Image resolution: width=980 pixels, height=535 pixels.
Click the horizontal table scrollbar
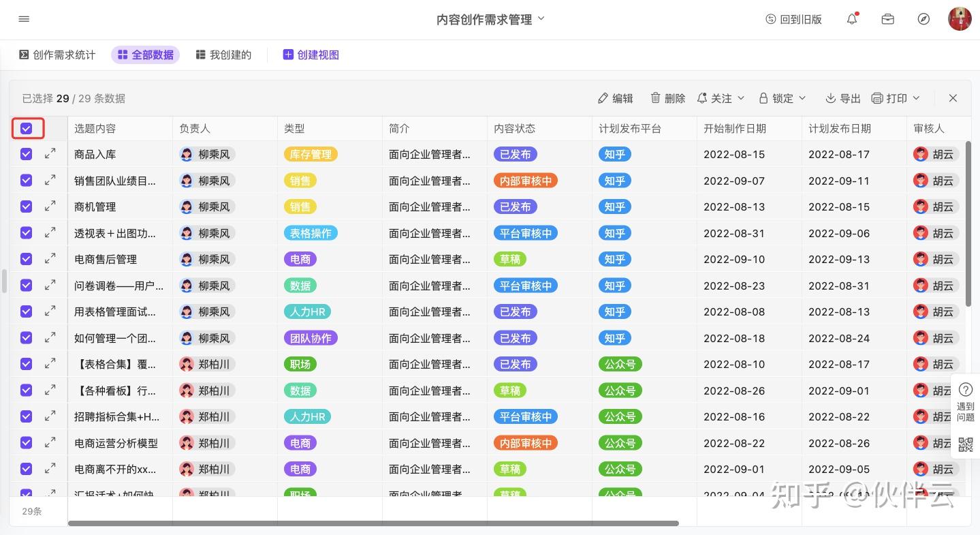373,523
